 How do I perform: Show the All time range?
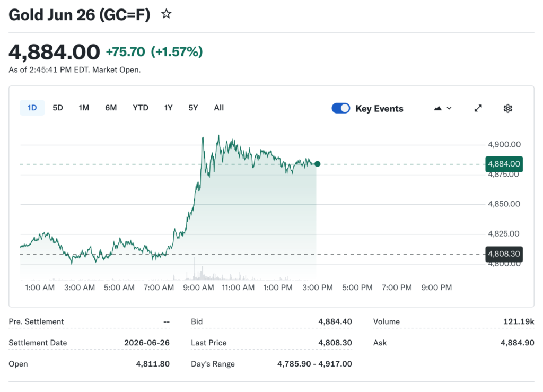pyautogui.click(x=218, y=108)
